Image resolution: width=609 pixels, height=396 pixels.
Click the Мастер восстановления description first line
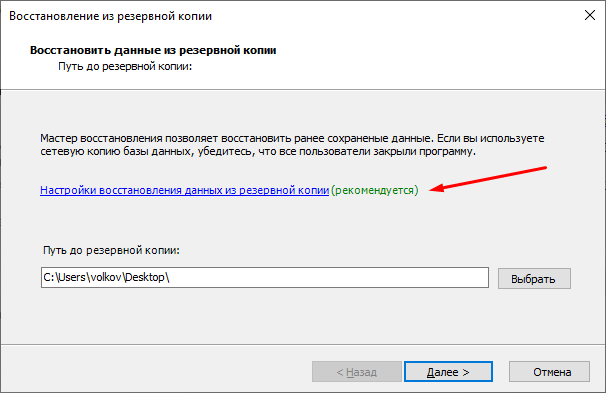pos(292,138)
